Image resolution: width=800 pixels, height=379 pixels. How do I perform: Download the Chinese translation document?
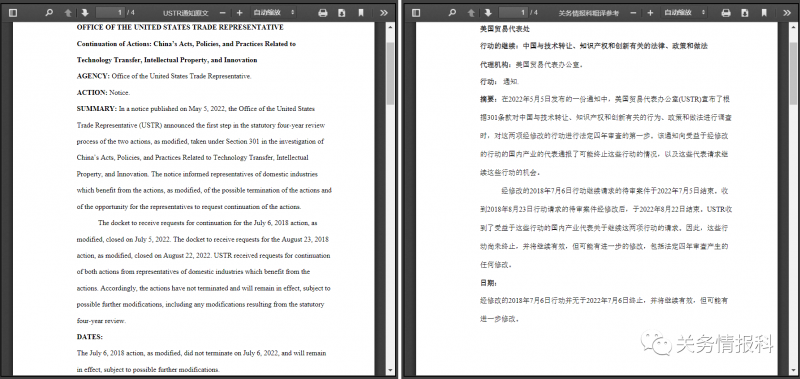point(745,13)
